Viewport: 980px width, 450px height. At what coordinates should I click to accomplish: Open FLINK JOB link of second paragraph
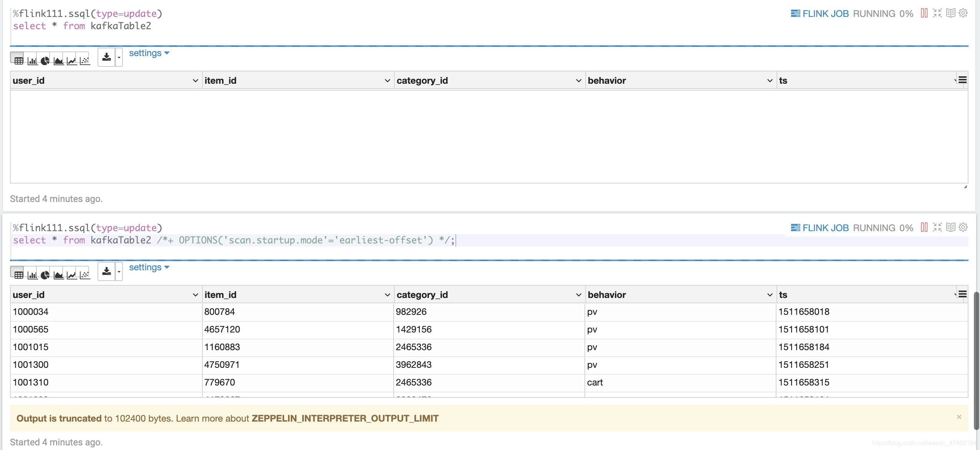point(820,228)
